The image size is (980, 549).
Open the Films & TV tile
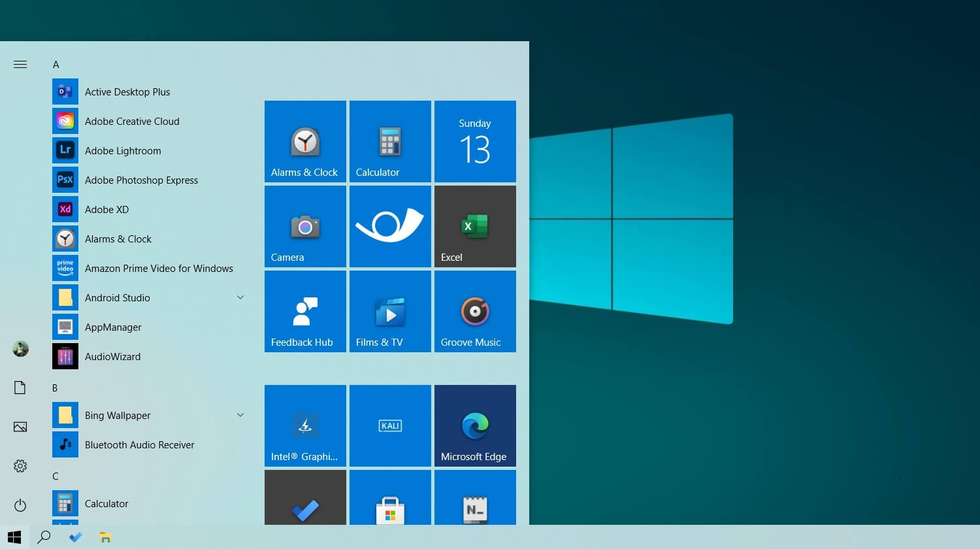tap(390, 311)
